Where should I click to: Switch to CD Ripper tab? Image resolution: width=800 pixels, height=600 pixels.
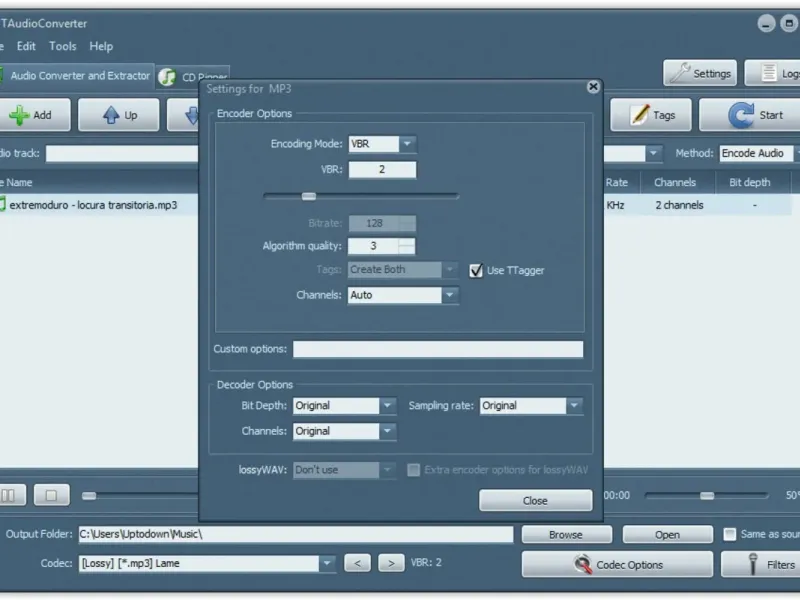tap(193, 77)
